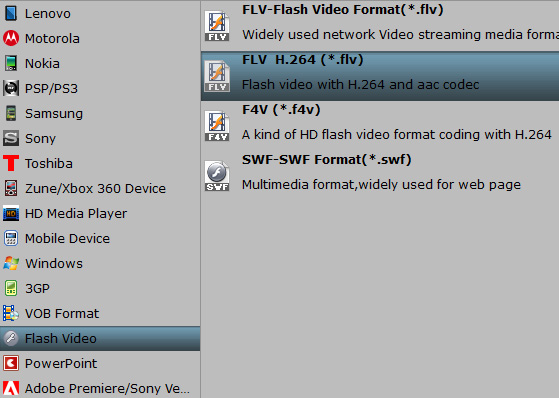The image size is (559, 398).
Task: Choose the Samsung category entry
Action: (x=100, y=113)
